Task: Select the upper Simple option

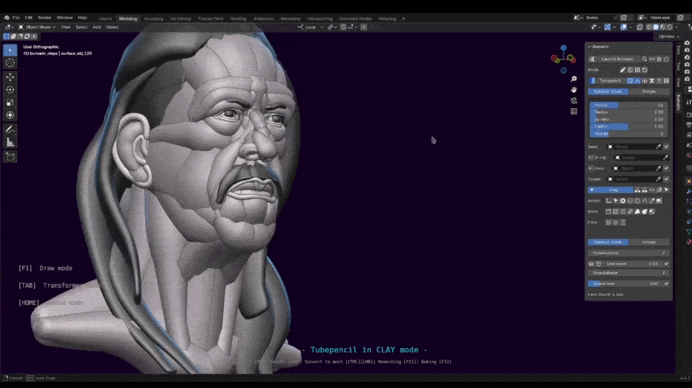Action: pyautogui.click(x=649, y=92)
